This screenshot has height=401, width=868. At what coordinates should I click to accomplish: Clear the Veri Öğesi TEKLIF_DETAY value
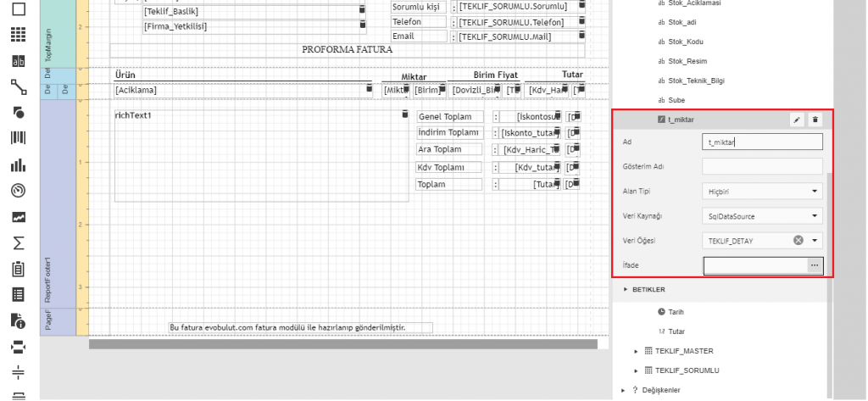[x=798, y=241]
